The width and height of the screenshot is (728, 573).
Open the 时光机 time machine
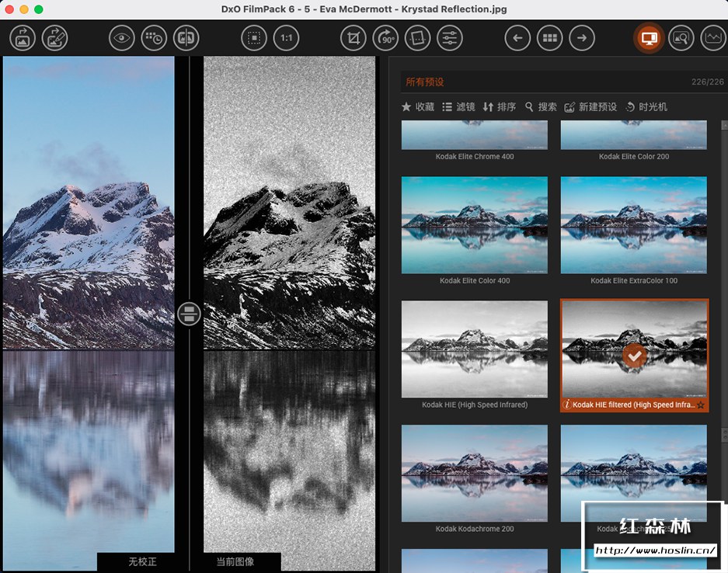pyautogui.click(x=646, y=106)
